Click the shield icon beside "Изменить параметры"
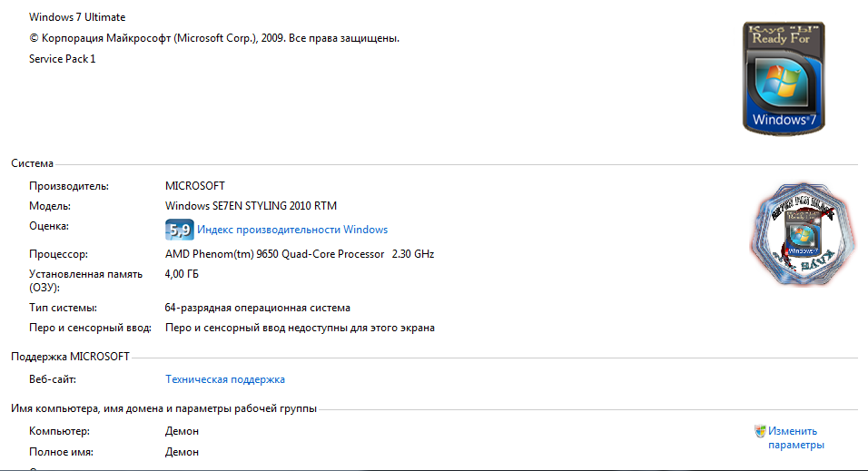This screenshot has height=471, width=868. 759,431
